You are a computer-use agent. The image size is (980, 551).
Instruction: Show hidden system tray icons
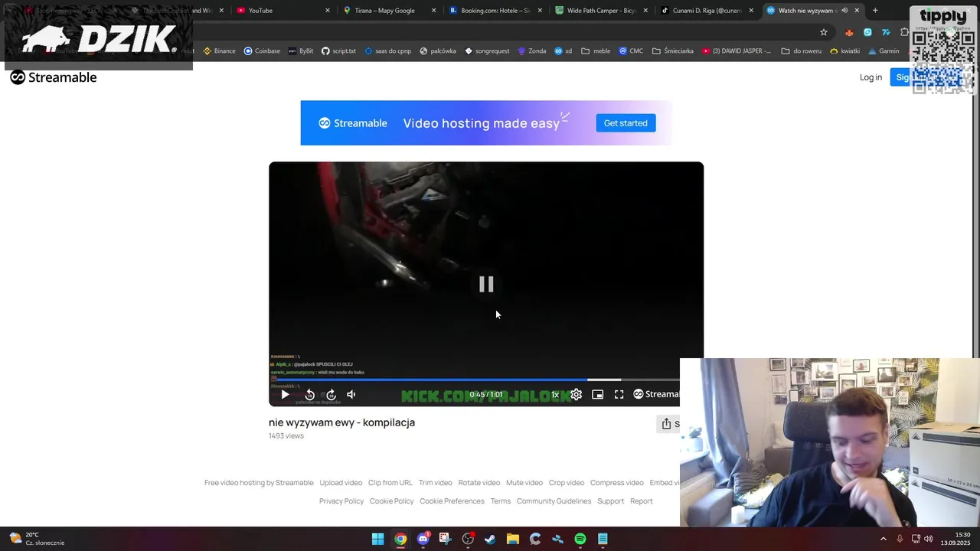click(x=884, y=539)
